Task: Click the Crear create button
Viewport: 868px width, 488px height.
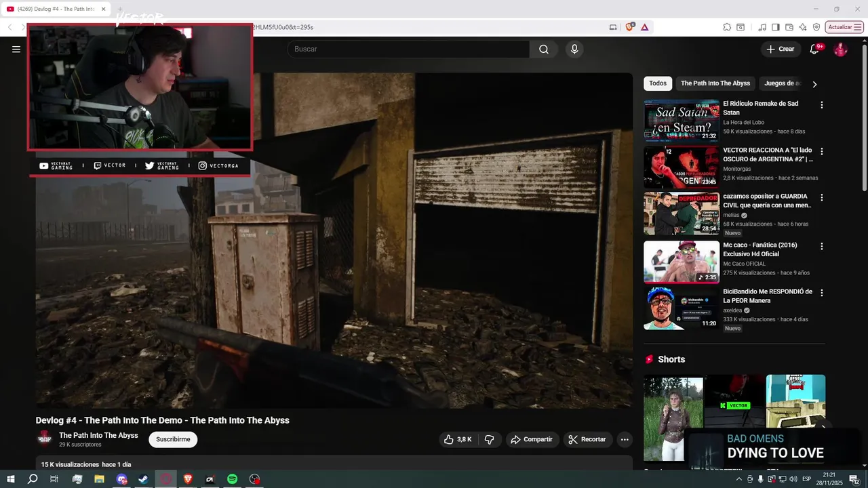Action: [x=780, y=49]
